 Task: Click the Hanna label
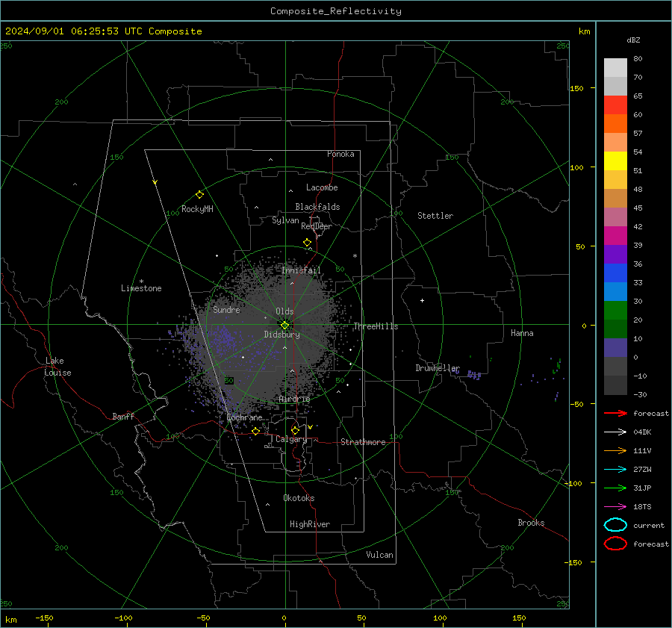(x=522, y=333)
